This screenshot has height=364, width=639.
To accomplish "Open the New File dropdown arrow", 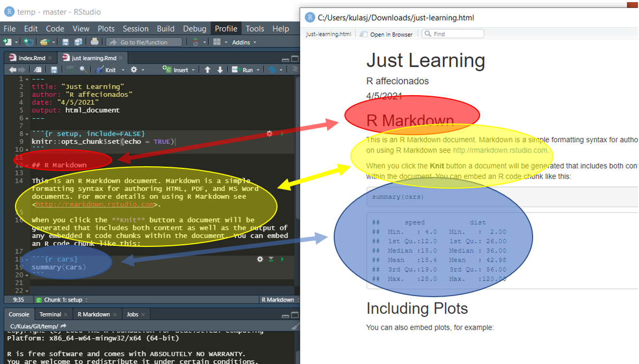I will point(16,42).
